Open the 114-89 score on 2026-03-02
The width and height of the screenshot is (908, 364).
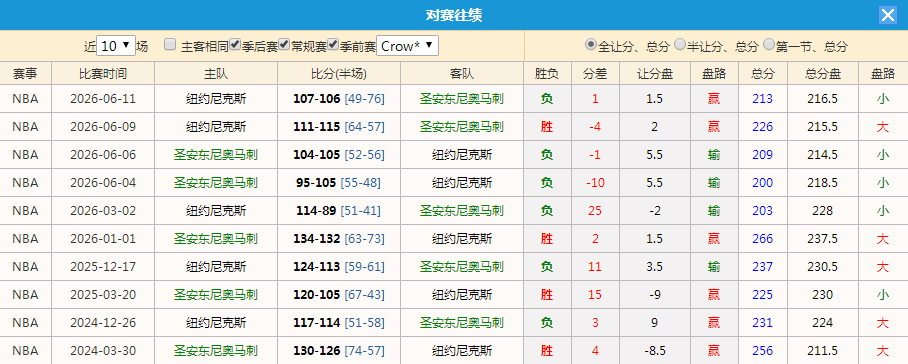[x=316, y=211]
